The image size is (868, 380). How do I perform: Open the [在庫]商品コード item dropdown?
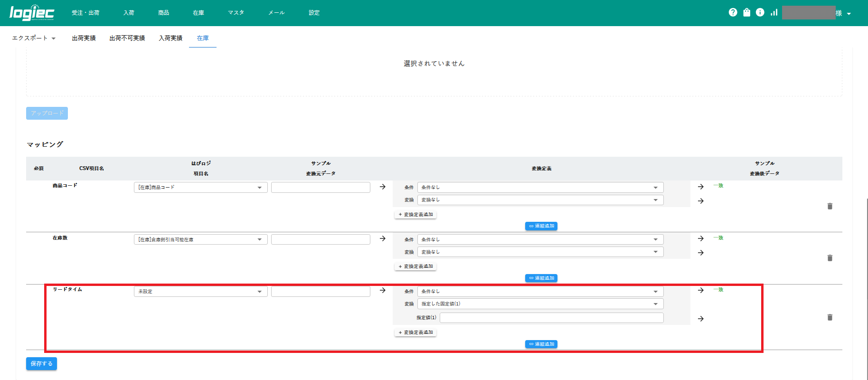coord(200,188)
